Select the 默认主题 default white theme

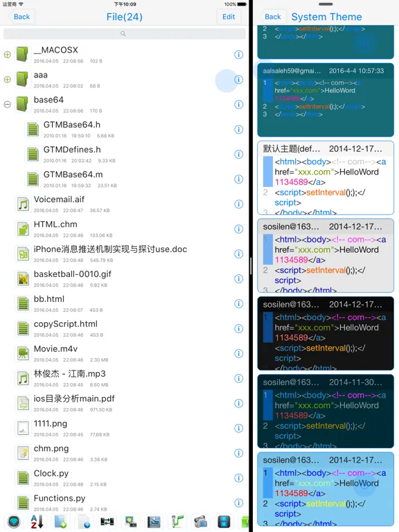tap(326, 177)
